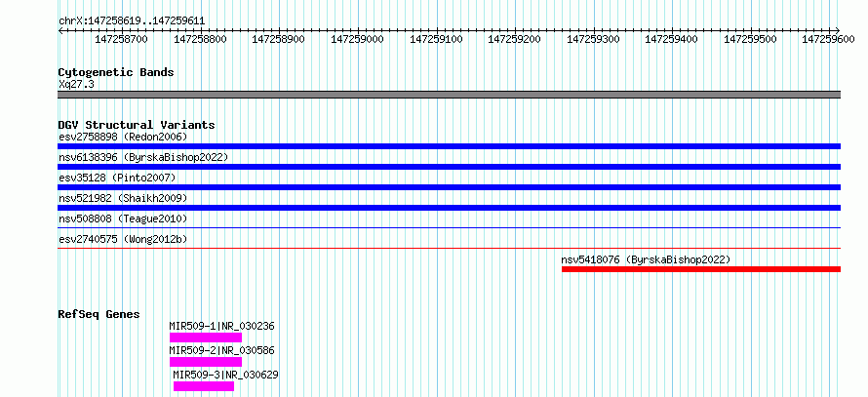
Task: Click the thin blue line for nsv508808
Action: [450, 227]
